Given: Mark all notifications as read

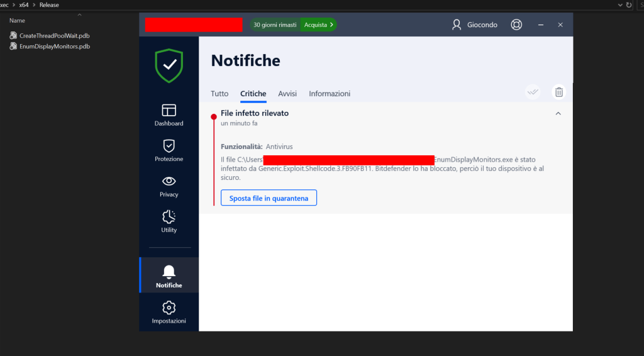Looking at the screenshot, I should coord(533,92).
